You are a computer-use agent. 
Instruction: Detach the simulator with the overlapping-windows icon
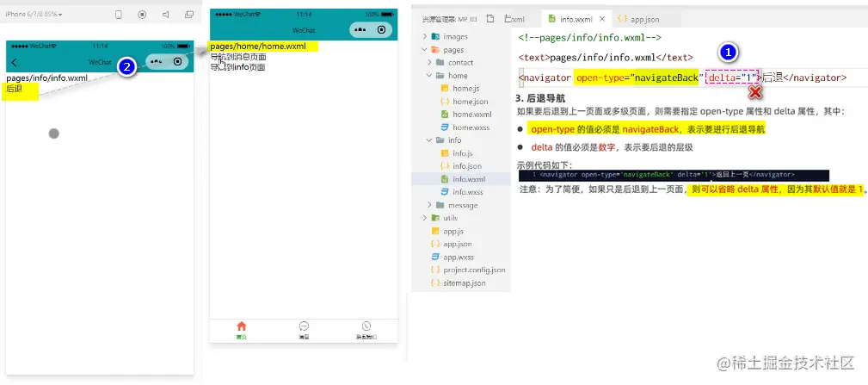[189, 15]
